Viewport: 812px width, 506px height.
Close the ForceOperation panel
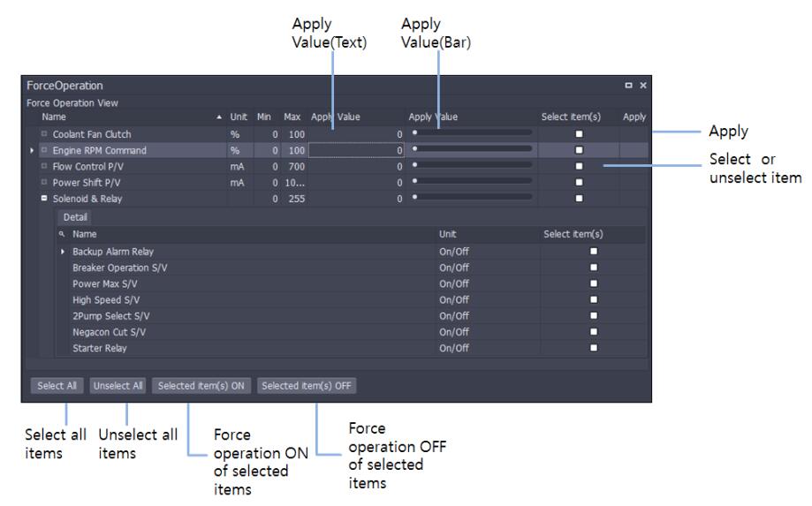(x=643, y=86)
